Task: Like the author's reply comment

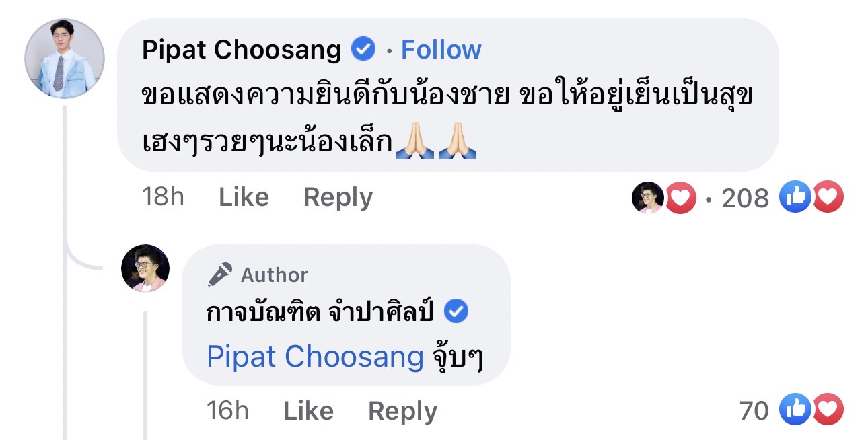Action: [x=309, y=410]
